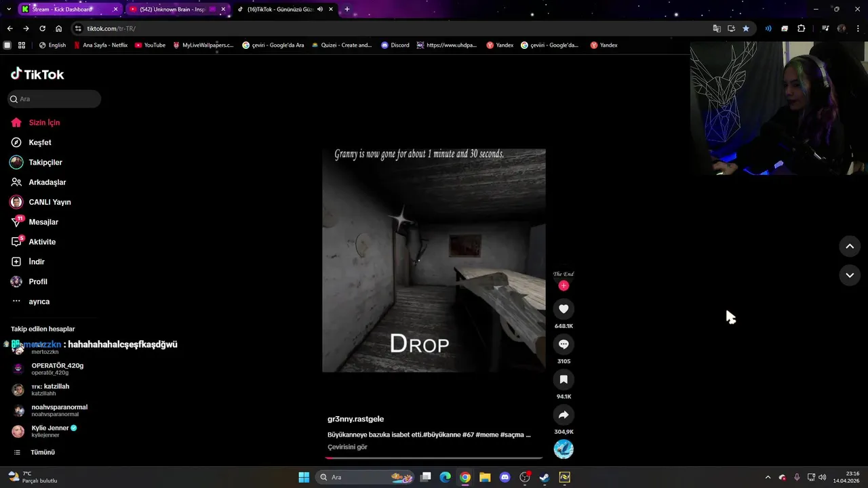Open Steam from the taskbar
868x488 pixels.
click(x=544, y=477)
